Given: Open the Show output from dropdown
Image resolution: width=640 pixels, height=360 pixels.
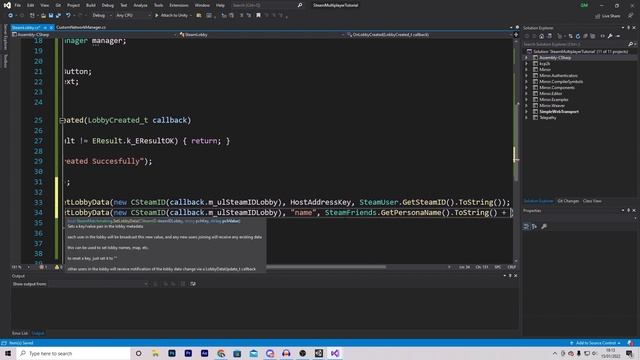Looking at the screenshot, I should [98, 284].
